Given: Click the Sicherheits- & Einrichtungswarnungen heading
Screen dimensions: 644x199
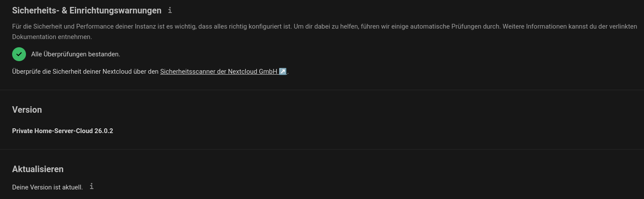Looking at the screenshot, I should pos(87,10).
